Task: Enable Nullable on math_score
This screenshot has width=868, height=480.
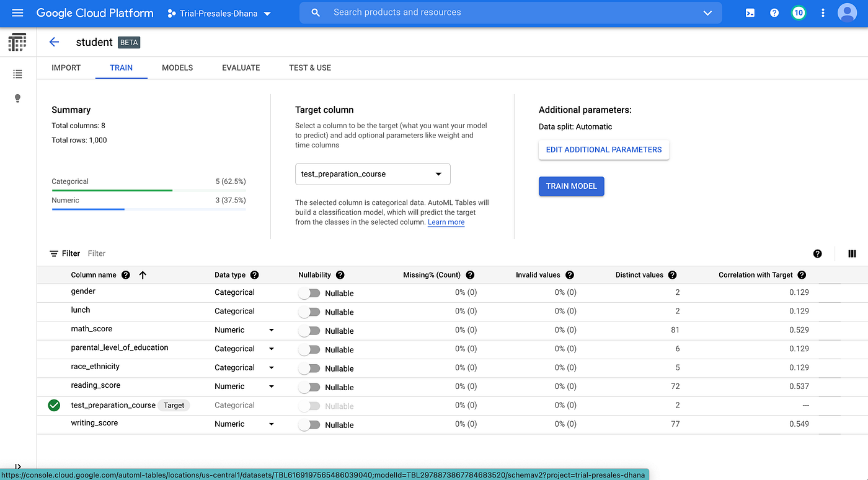Action: point(309,330)
